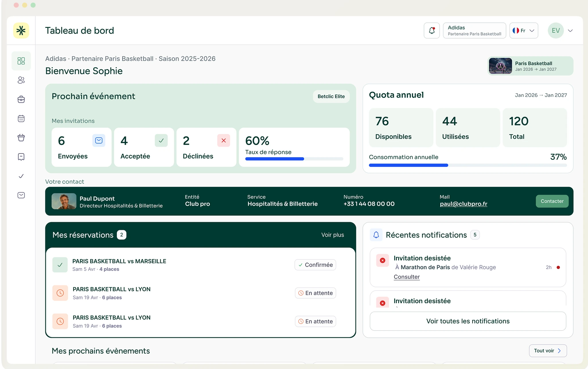Open the Fr language dropdown
The image size is (588, 369).
(524, 30)
